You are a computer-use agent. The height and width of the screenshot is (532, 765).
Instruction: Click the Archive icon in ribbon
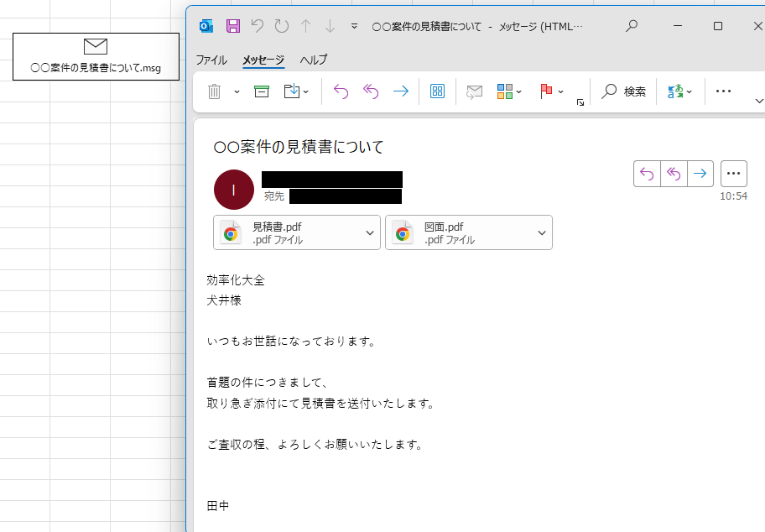(x=262, y=91)
